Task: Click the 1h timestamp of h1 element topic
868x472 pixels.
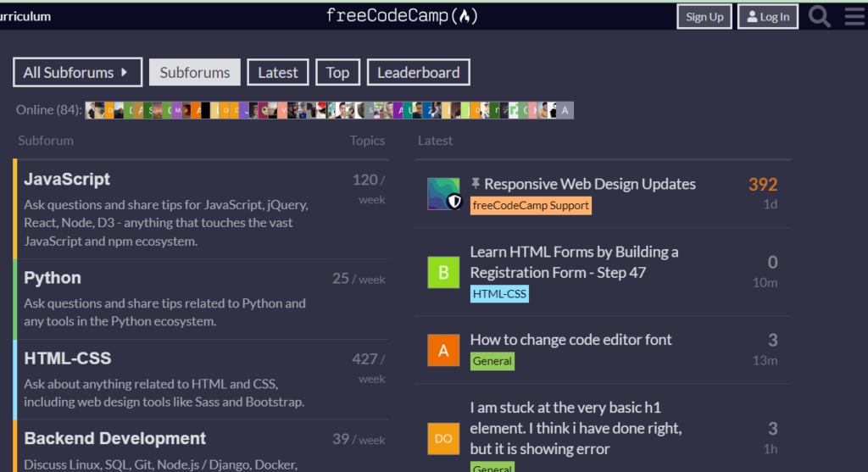Action: click(770, 449)
